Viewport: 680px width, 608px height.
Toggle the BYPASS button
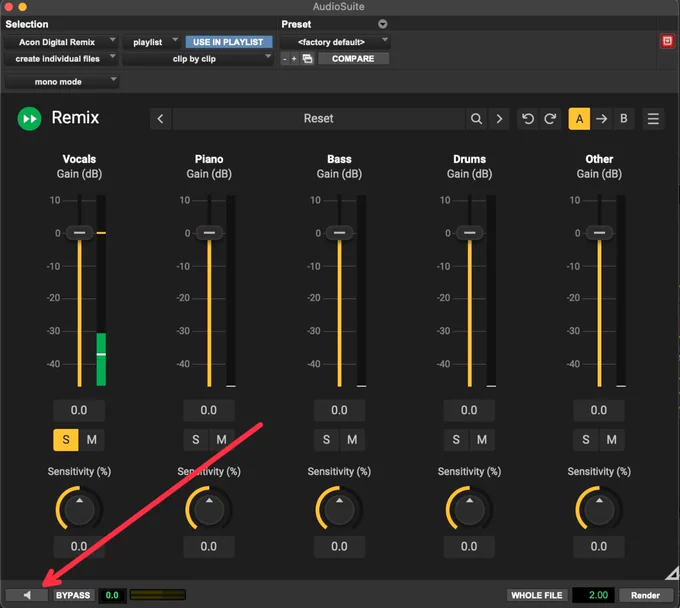click(x=73, y=595)
